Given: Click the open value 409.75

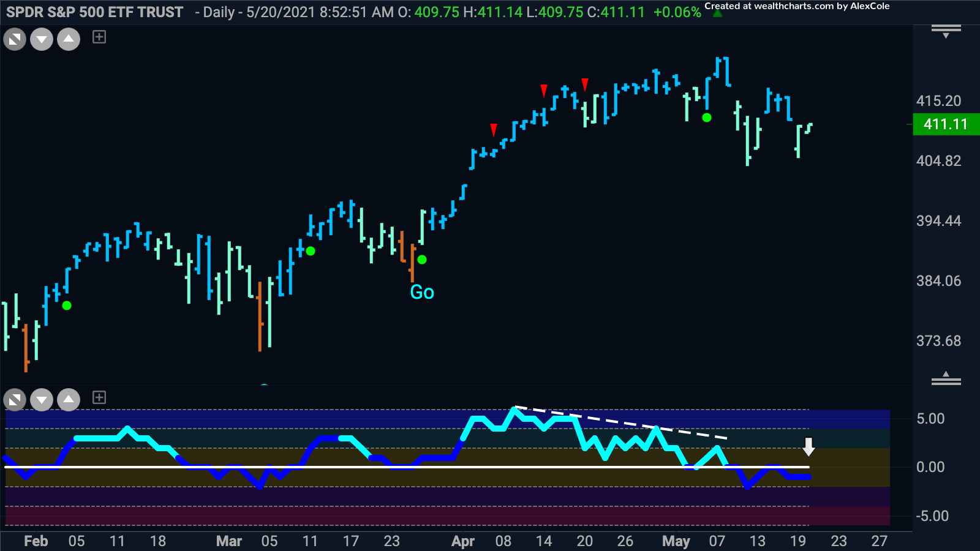Looking at the screenshot, I should pyautogui.click(x=437, y=12).
